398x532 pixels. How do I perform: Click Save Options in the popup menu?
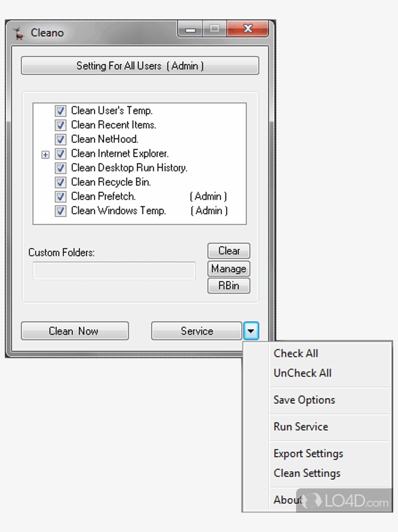click(x=304, y=400)
